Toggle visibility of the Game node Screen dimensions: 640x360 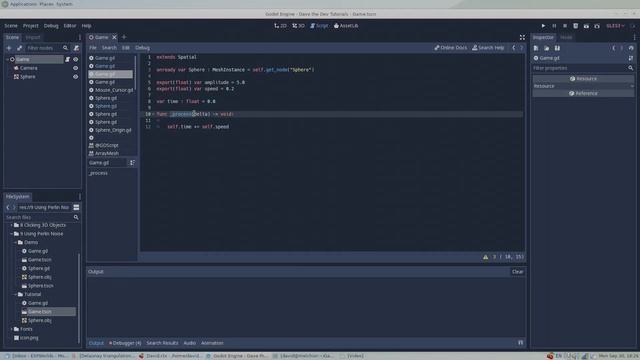pos(76,60)
